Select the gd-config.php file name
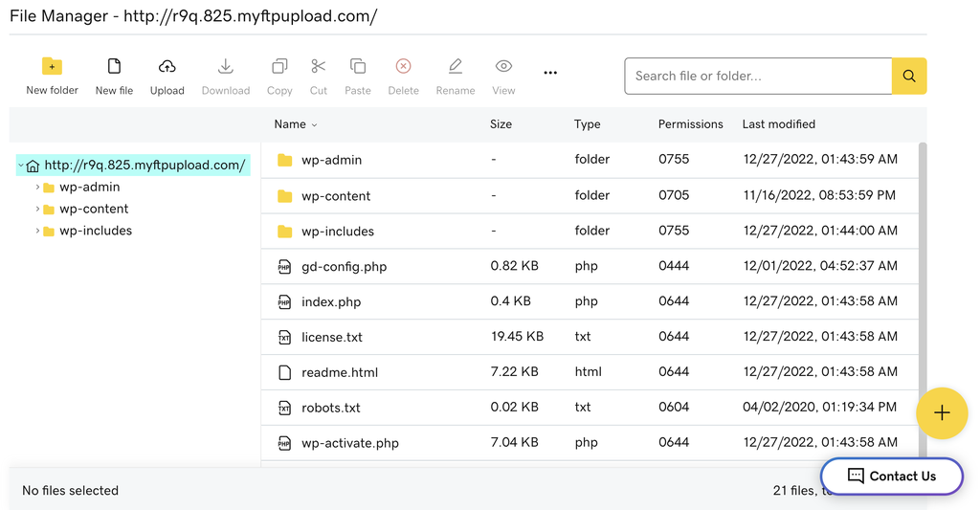 344,267
